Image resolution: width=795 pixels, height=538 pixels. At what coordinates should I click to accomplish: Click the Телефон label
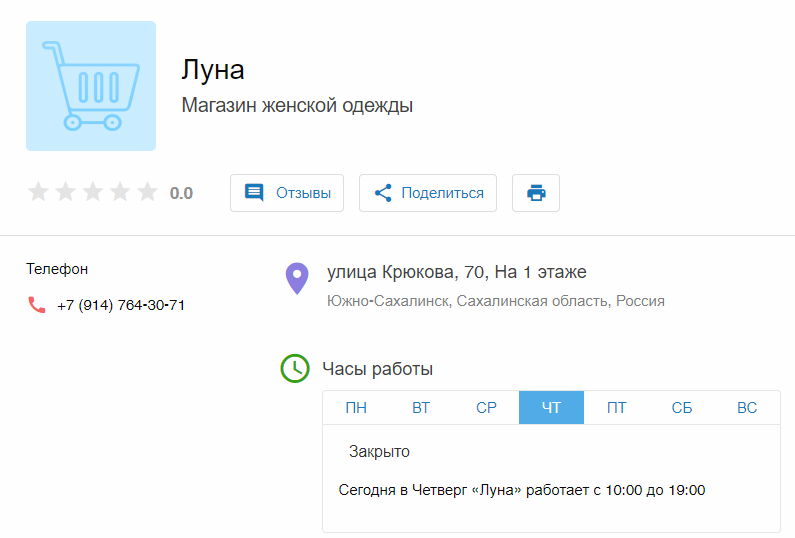coord(57,269)
